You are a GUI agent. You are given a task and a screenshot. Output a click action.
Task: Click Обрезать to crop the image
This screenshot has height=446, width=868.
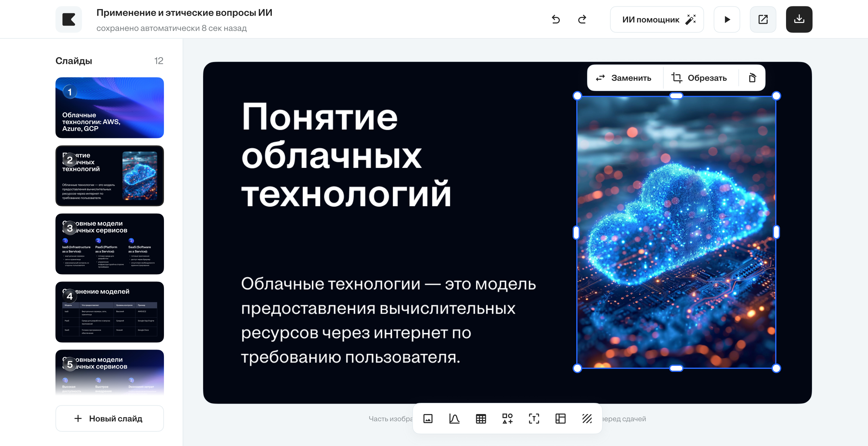tap(700, 78)
